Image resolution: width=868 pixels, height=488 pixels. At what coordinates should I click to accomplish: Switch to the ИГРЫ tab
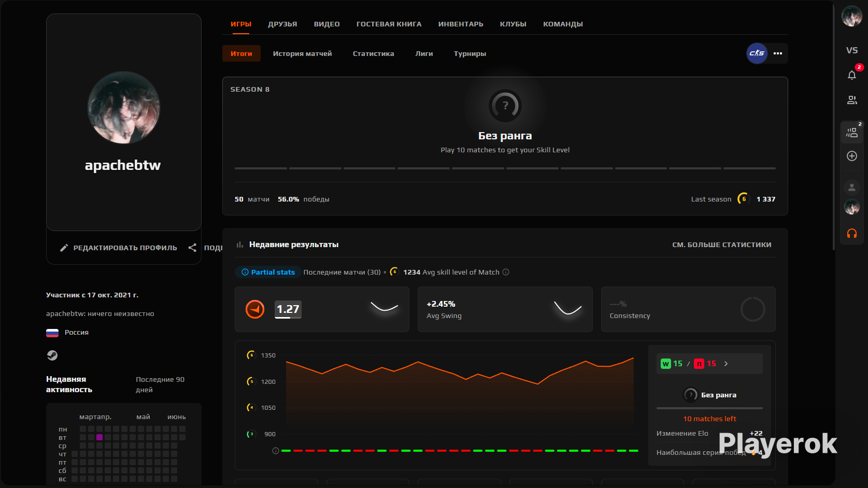(x=241, y=24)
